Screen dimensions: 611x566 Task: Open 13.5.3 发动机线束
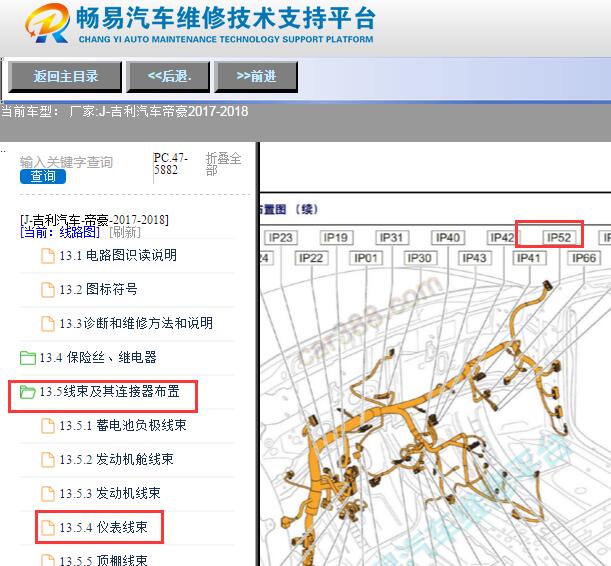pyautogui.click(x=110, y=494)
